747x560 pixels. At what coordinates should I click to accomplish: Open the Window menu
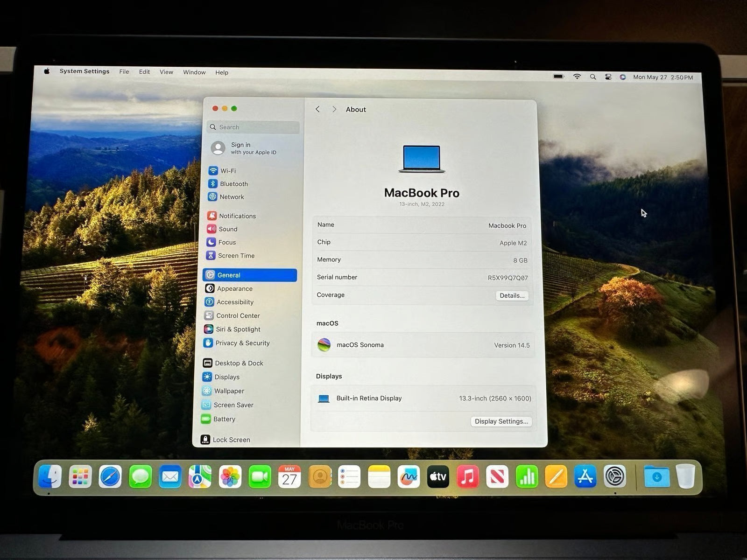(x=194, y=72)
